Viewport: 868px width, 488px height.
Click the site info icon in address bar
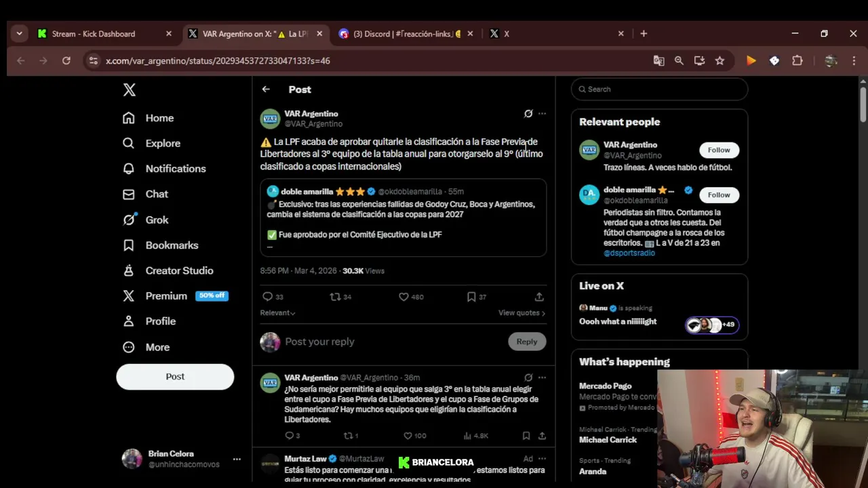click(94, 61)
